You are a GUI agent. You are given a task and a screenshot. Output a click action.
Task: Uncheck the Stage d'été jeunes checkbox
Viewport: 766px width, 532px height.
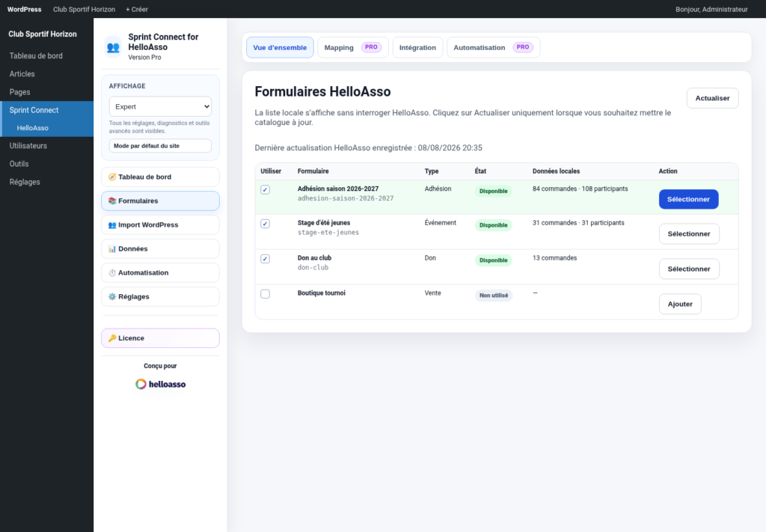pos(266,224)
